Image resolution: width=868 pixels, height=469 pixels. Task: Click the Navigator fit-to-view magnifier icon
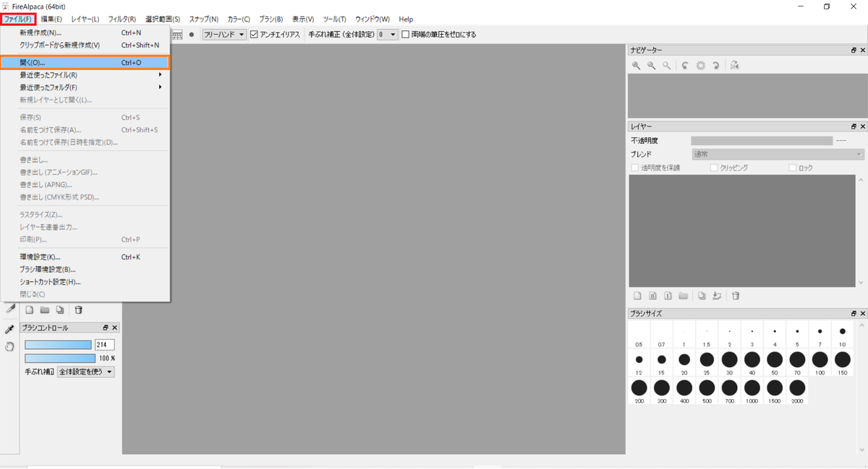point(667,65)
